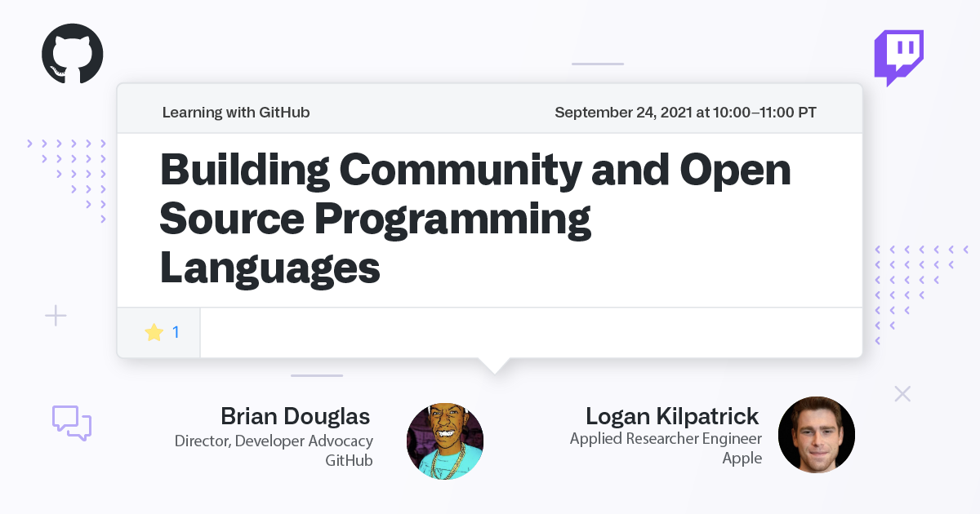Viewport: 980px width, 514px height.
Task: Click the GitHub company text under Brian Douglas
Action: click(349, 460)
